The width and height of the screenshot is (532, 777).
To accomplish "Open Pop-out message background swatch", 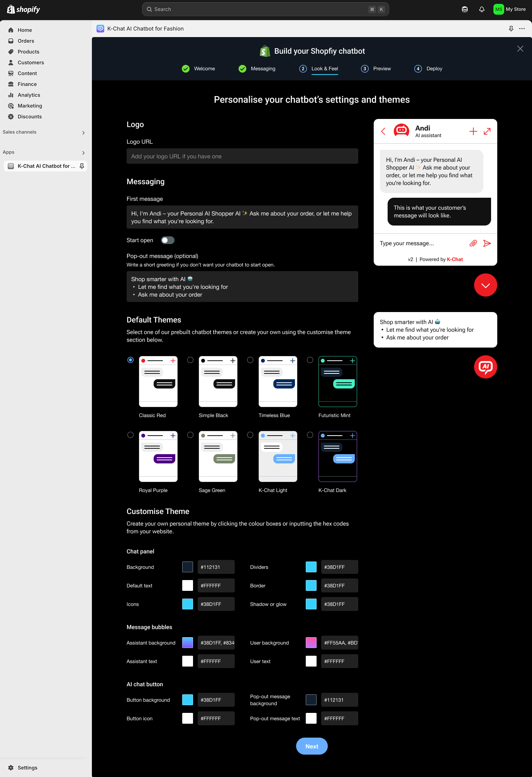I will click(311, 700).
